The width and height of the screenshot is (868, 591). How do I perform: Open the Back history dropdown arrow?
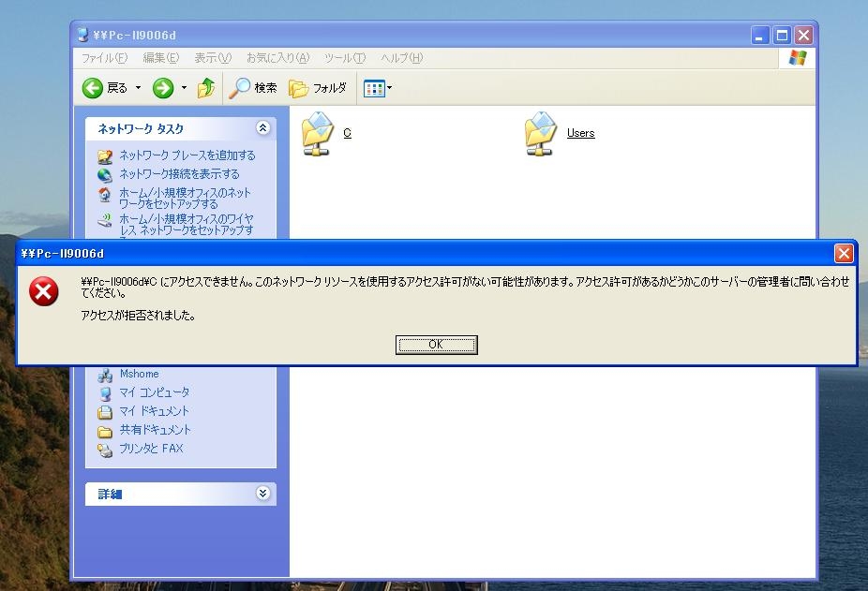point(139,87)
